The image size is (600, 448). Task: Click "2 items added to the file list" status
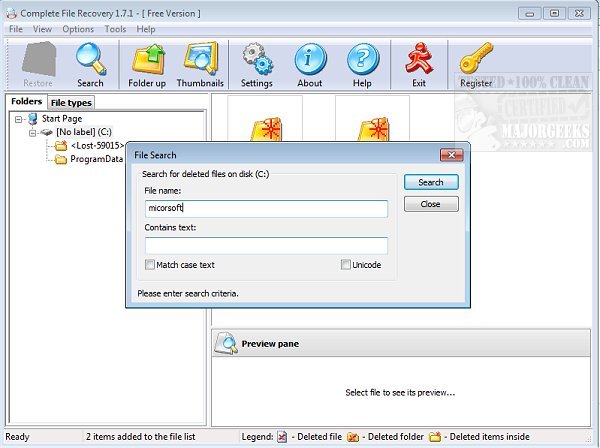click(x=140, y=437)
